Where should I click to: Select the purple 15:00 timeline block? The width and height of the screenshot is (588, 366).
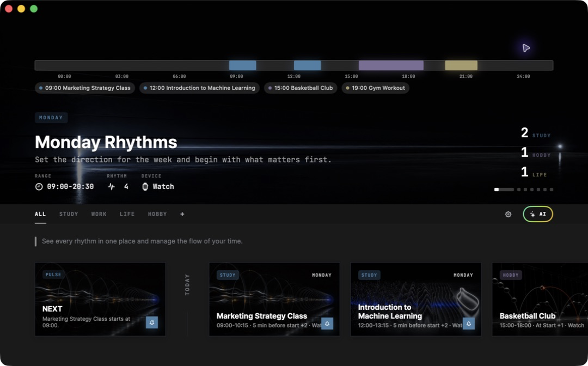pos(391,65)
